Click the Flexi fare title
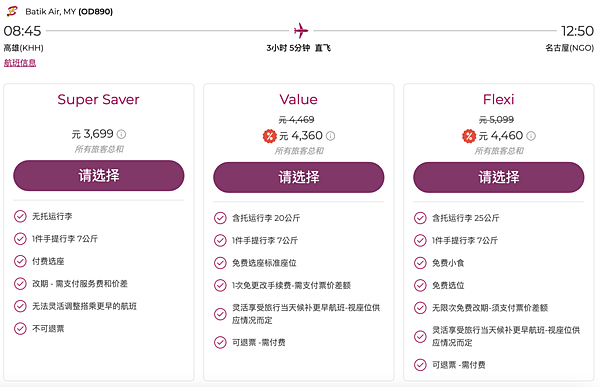Screen dimensions: 600x387 pos(499,100)
